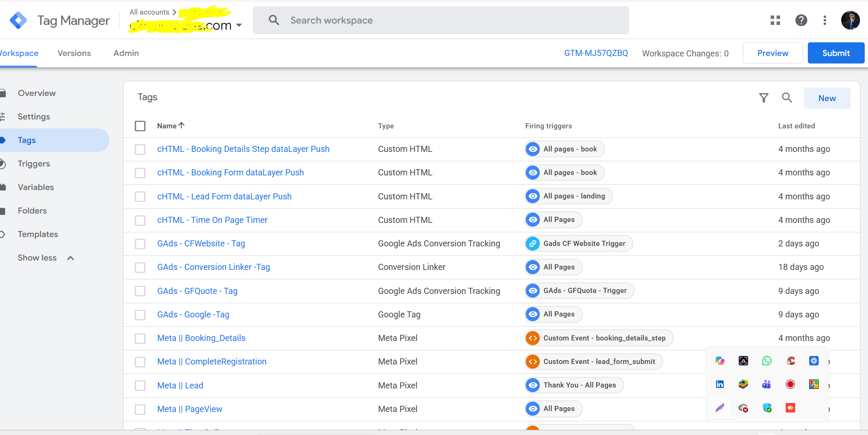
Task: Click the LinkedIn icon in system tray
Action: 720,384
